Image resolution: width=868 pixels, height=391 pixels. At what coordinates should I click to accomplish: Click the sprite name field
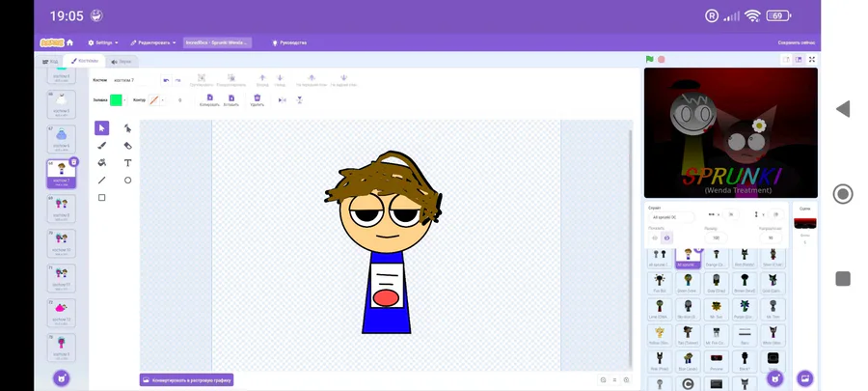pyautogui.click(x=672, y=217)
